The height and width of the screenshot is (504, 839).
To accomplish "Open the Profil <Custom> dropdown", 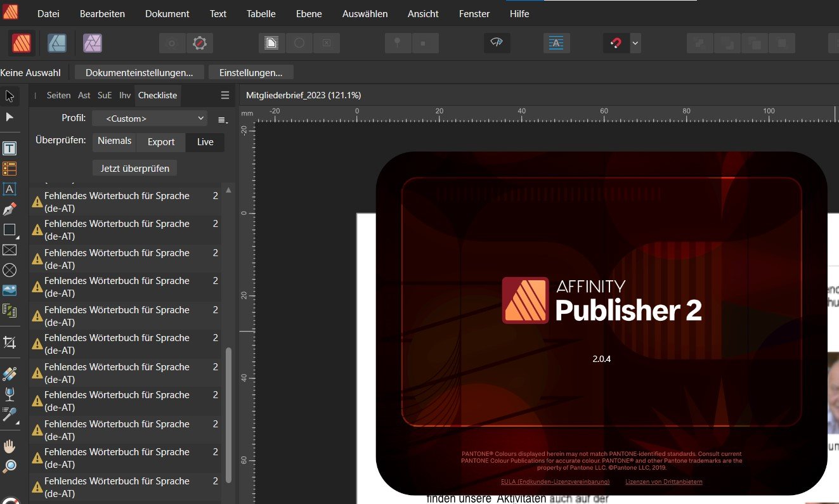I will coord(150,119).
